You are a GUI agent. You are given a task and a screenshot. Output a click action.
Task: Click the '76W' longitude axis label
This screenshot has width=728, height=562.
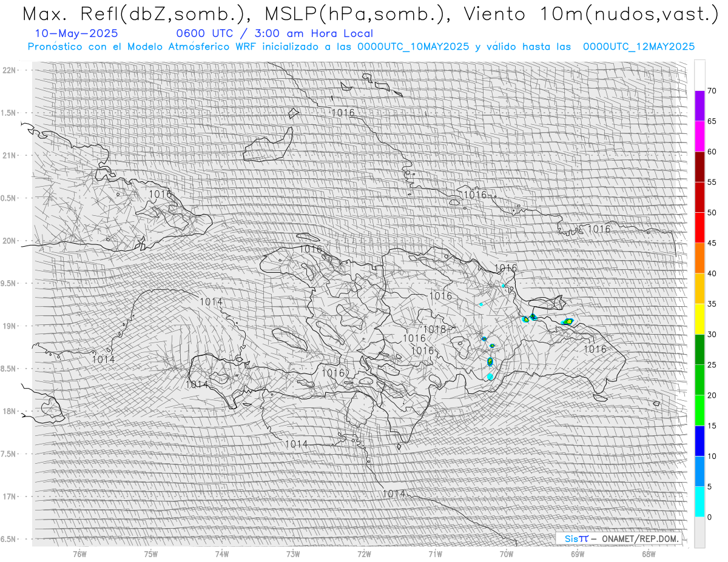coord(79,554)
